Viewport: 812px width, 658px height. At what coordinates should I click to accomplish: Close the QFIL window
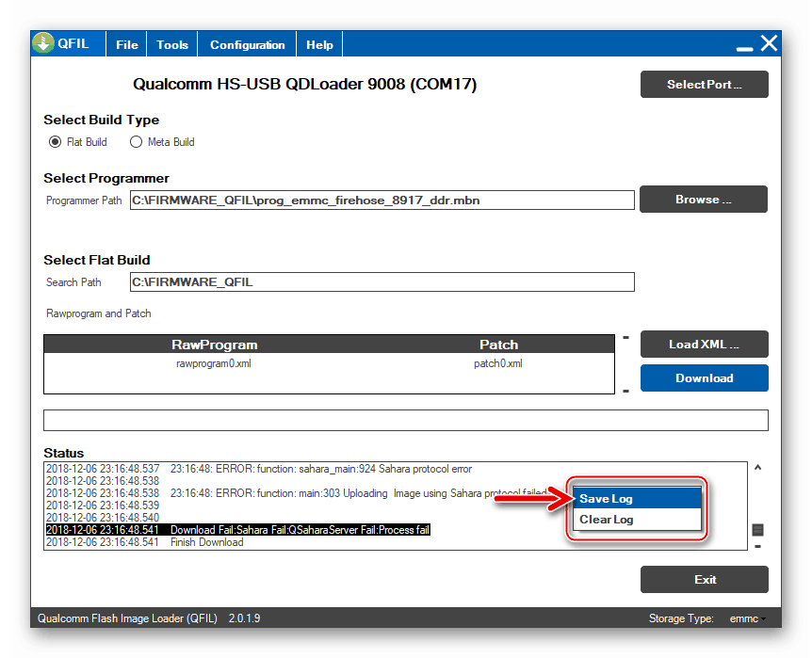pos(769,43)
